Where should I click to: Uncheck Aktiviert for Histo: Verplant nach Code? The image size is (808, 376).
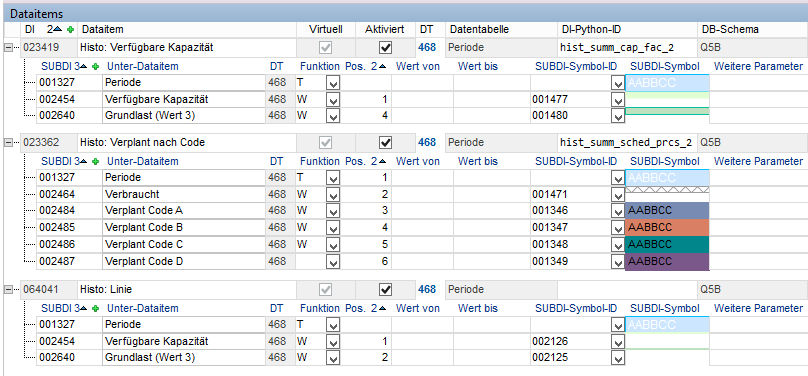coord(385,142)
